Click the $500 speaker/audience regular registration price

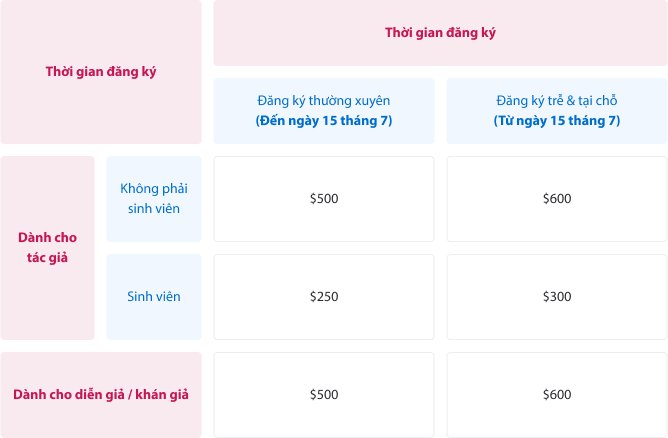pyautogui.click(x=324, y=394)
